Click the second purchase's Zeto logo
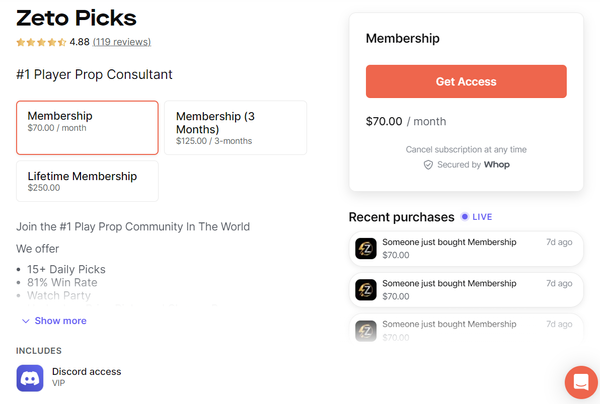The height and width of the screenshot is (404, 600). 367,290
